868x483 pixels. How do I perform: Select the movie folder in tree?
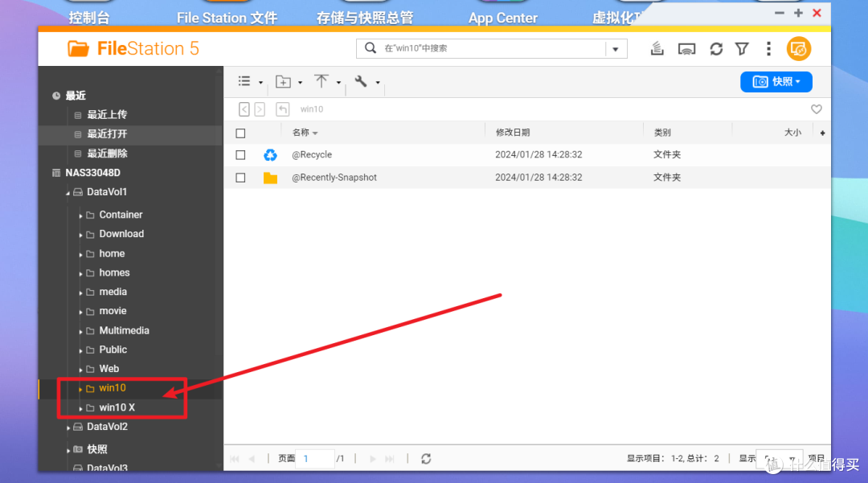click(113, 311)
